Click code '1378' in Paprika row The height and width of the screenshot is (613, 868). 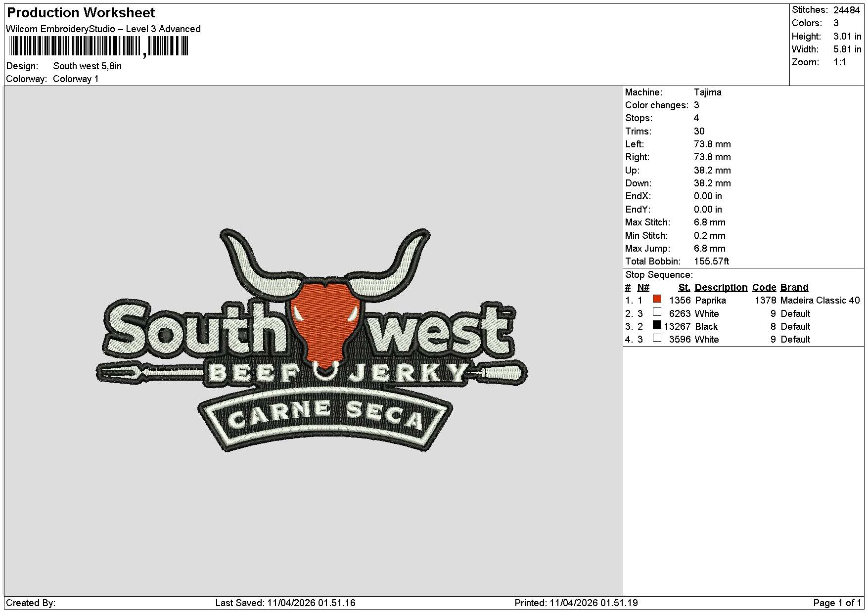pyautogui.click(x=766, y=301)
